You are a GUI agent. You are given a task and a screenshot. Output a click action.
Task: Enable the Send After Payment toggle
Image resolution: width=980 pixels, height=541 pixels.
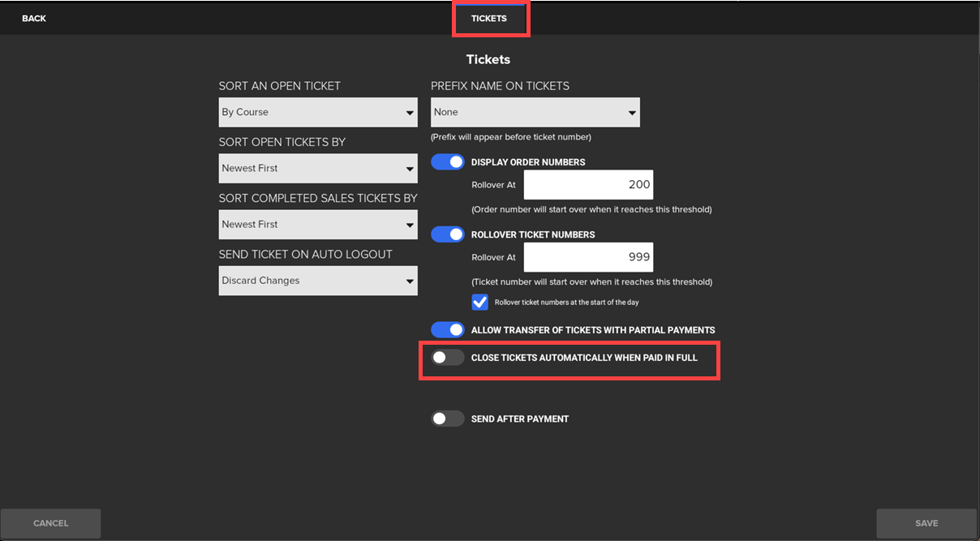[x=448, y=419]
